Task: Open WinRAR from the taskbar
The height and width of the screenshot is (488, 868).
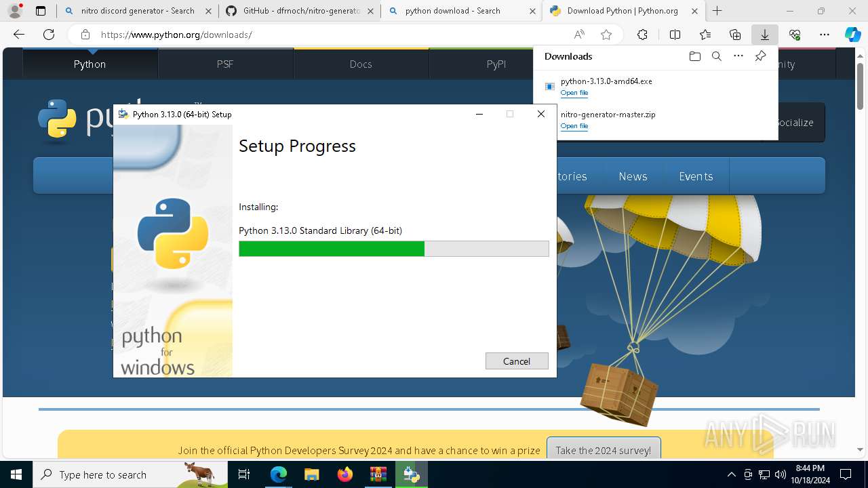Action: (x=378, y=474)
